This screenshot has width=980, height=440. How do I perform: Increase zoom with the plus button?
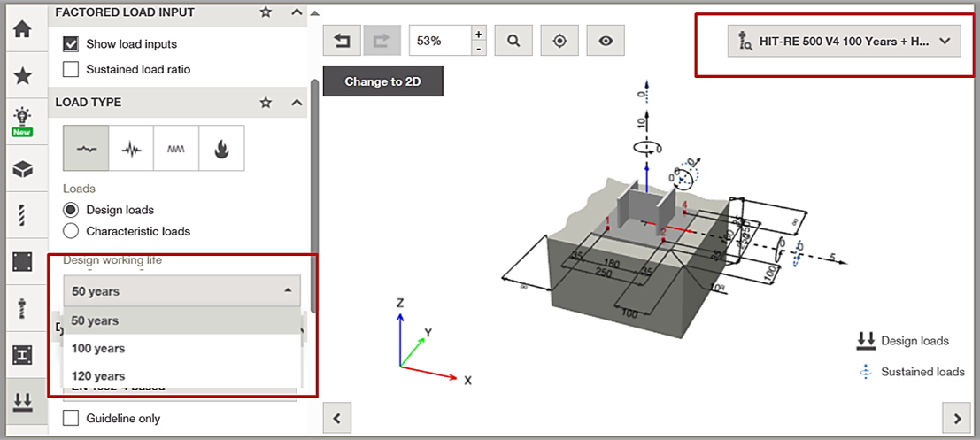click(x=479, y=34)
